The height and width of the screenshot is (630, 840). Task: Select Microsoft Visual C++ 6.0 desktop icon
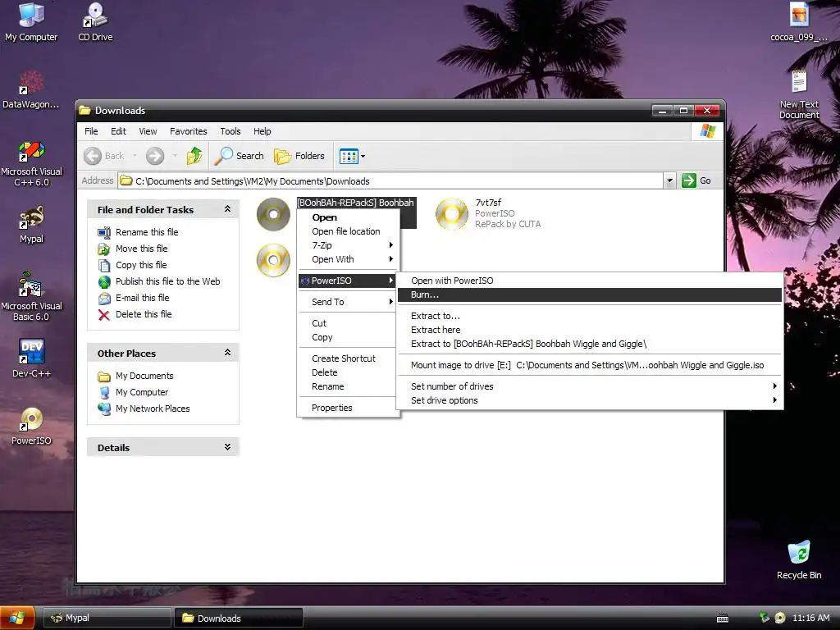31,163
